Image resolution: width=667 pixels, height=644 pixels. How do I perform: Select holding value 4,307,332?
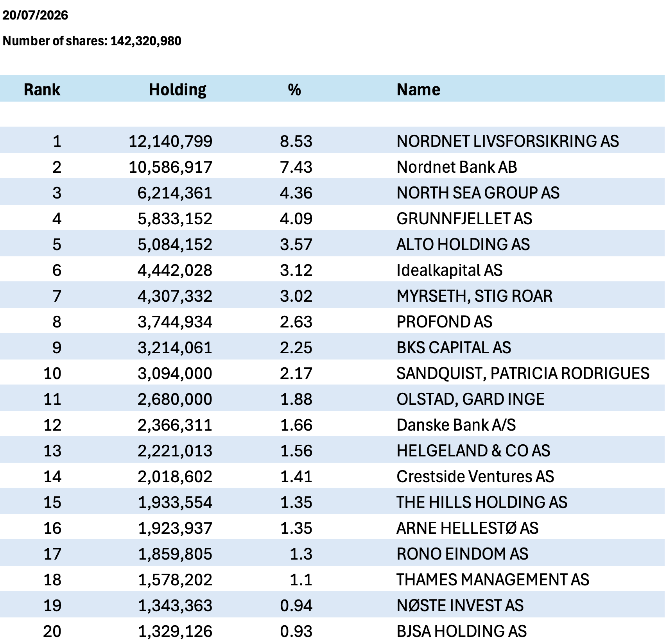pos(175,296)
